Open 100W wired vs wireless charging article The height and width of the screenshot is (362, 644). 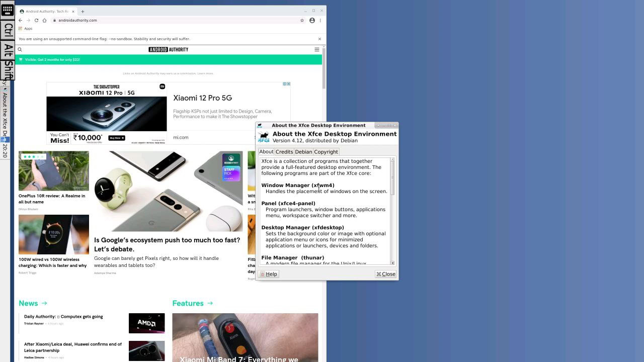[53, 262]
